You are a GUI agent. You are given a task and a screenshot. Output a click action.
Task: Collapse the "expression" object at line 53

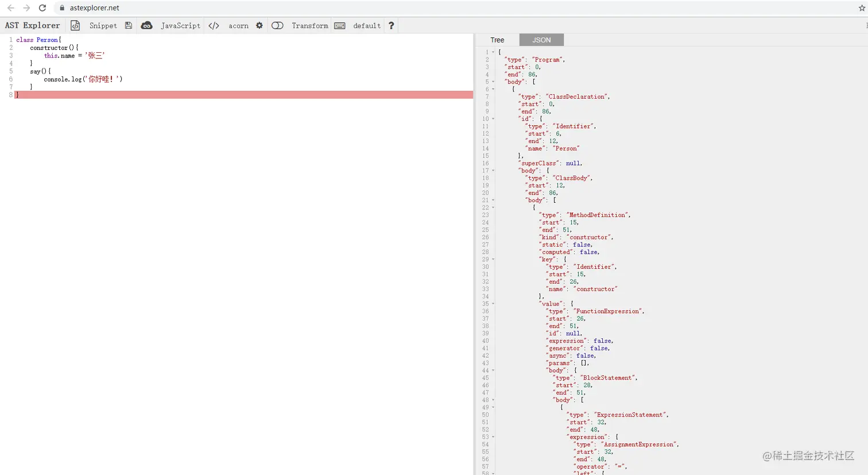tap(493, 437)
